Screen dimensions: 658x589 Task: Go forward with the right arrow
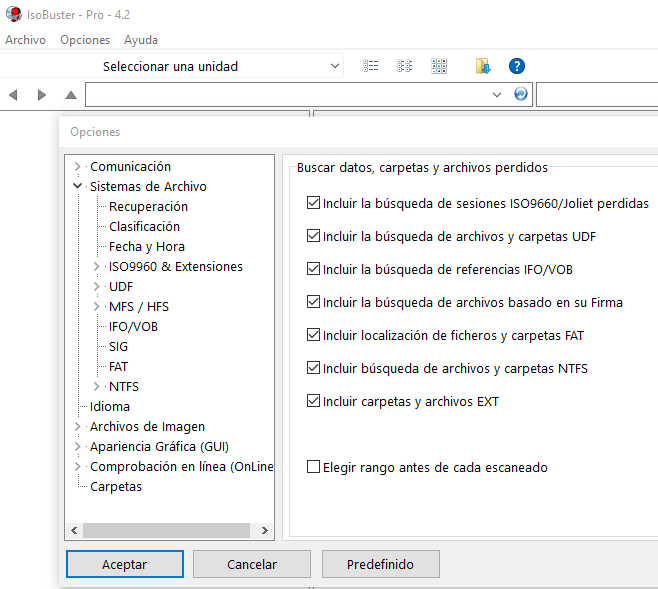(x=42, y=95)
